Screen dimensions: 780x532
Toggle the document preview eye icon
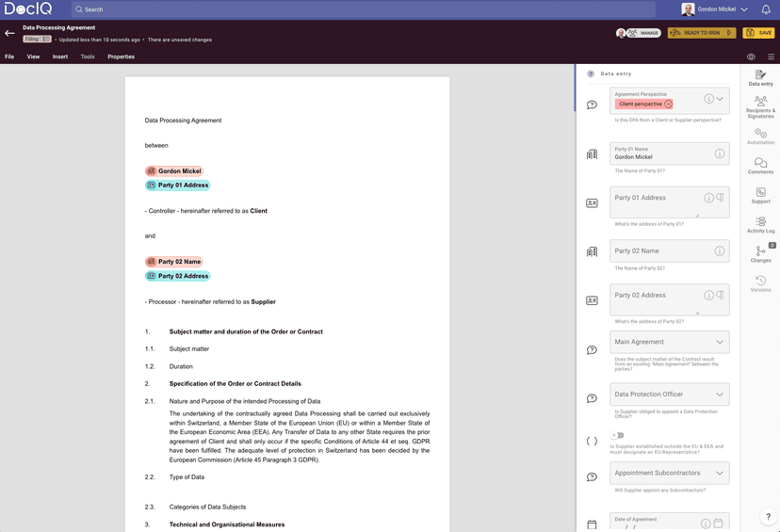(751, 56)
